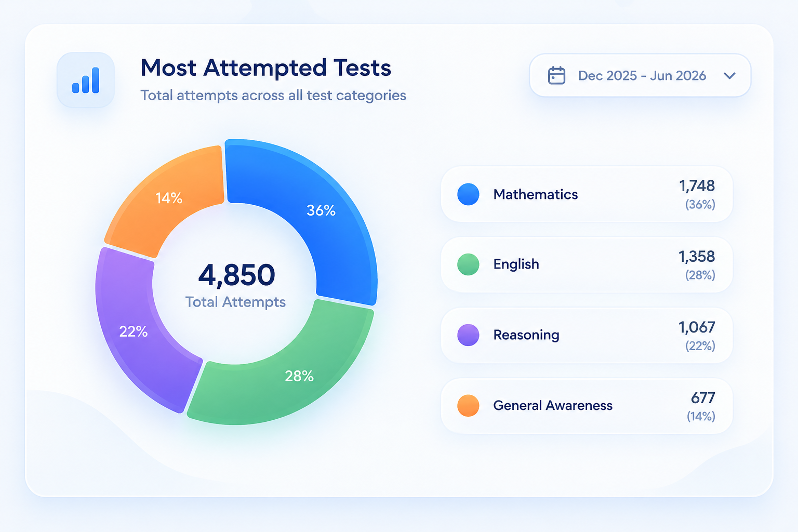The height and width of the screenshot is (532, 798).
Task: Click the green 28% donut segment
Action: [x=300, y=376]
